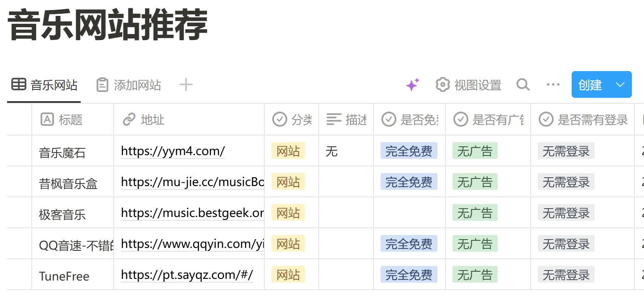
Task: Click the lines icon in 描述 header
Action: [334, 120]
